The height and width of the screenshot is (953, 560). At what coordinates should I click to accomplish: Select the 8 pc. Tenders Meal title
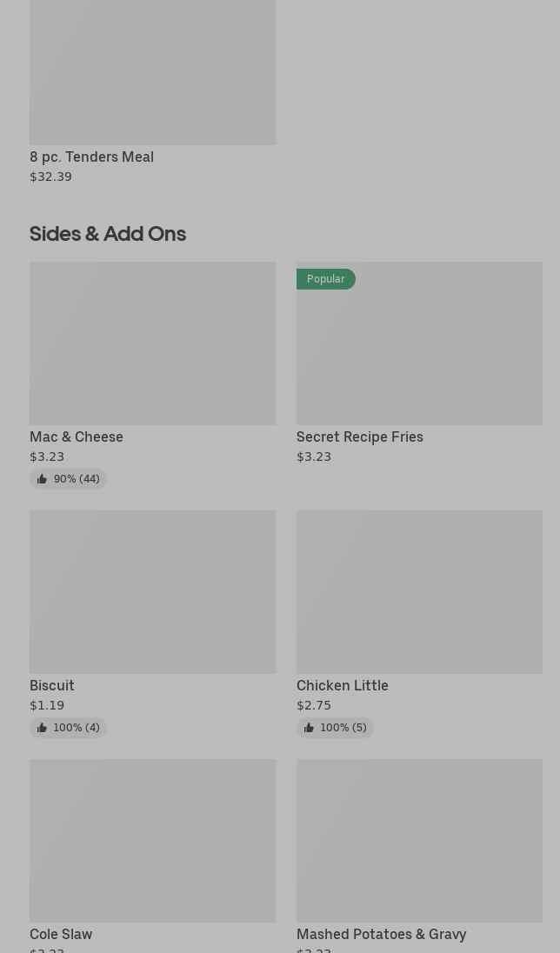(x=91, y=157)
